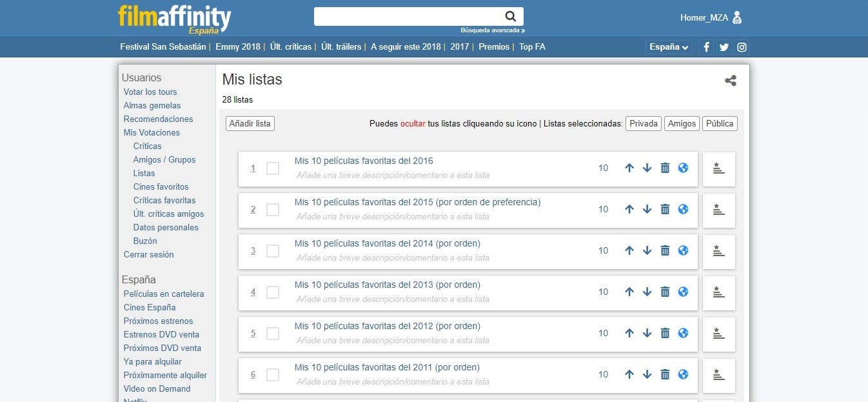Open Filmaffinity Instagram page icon
Screen dimensions: 868x402
coord(742,47)
